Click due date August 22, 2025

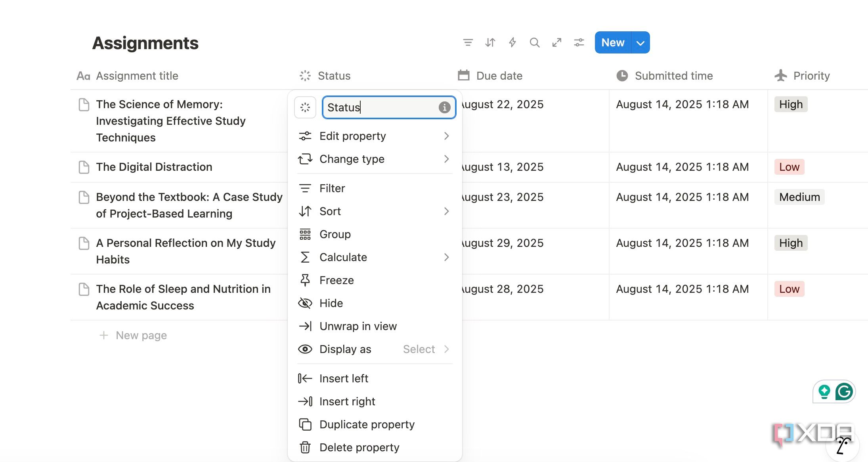[x=503, y=105]
